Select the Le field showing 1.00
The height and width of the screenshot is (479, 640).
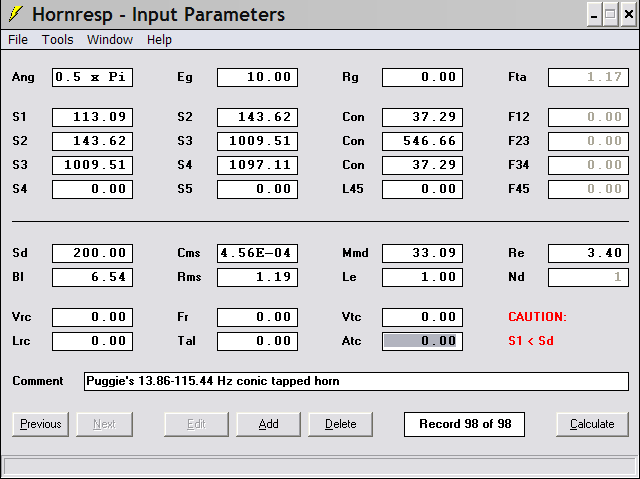422,277
